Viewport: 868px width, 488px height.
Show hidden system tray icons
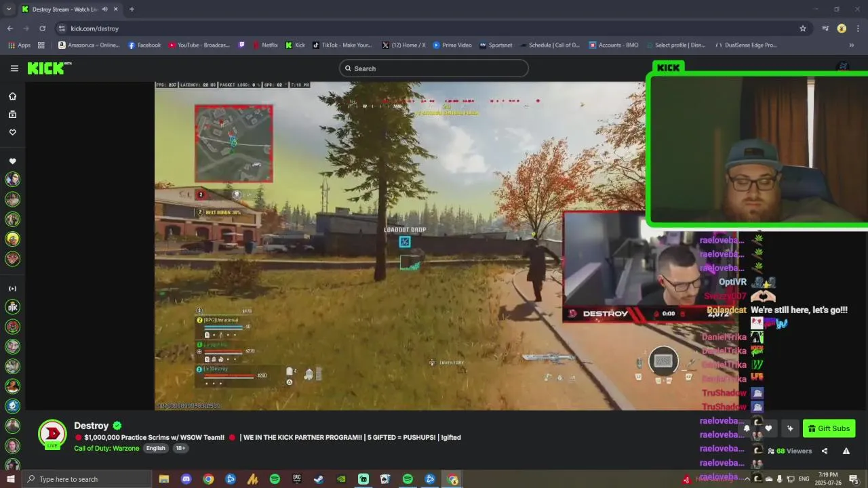pyautogui.click(x=747, y=479)
